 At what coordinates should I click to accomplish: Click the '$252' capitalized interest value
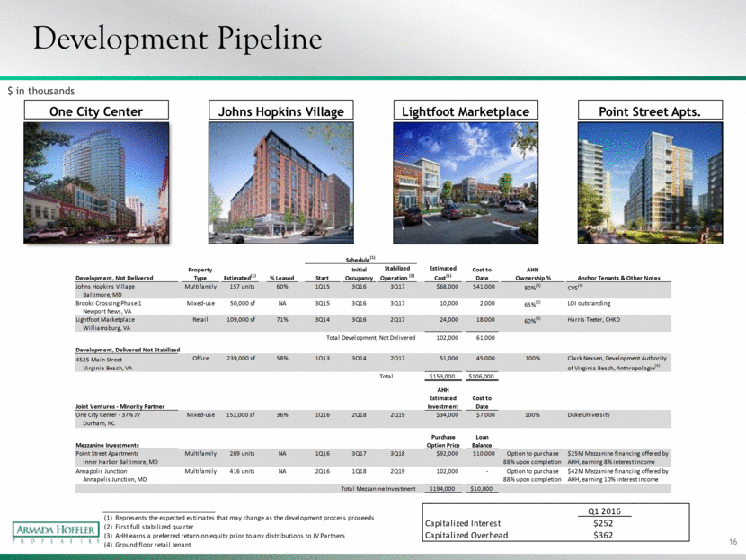pyautogui.click(x=603, y=523)
